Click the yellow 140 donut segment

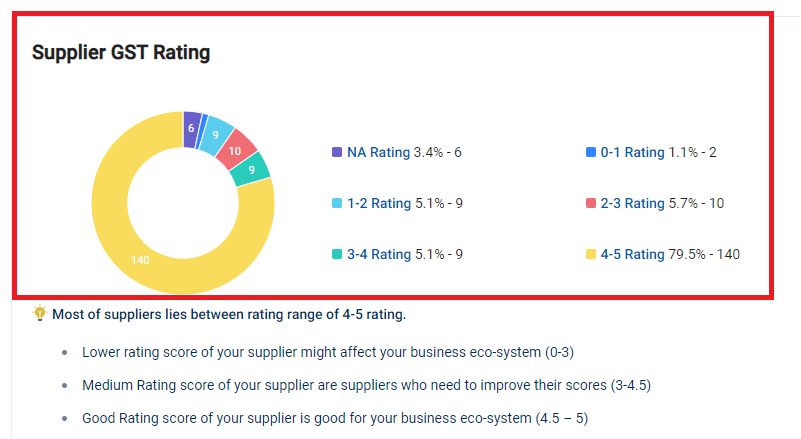tap(140, 260)
